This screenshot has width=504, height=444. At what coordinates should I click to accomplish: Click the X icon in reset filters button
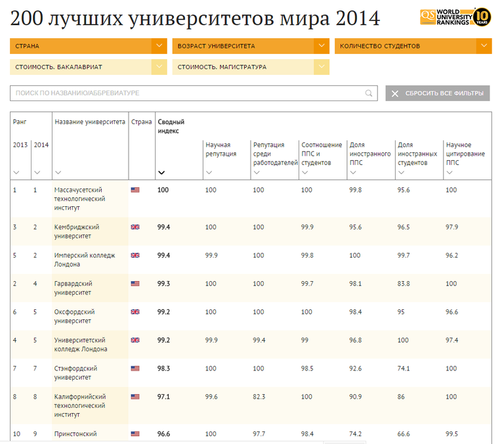395,94
